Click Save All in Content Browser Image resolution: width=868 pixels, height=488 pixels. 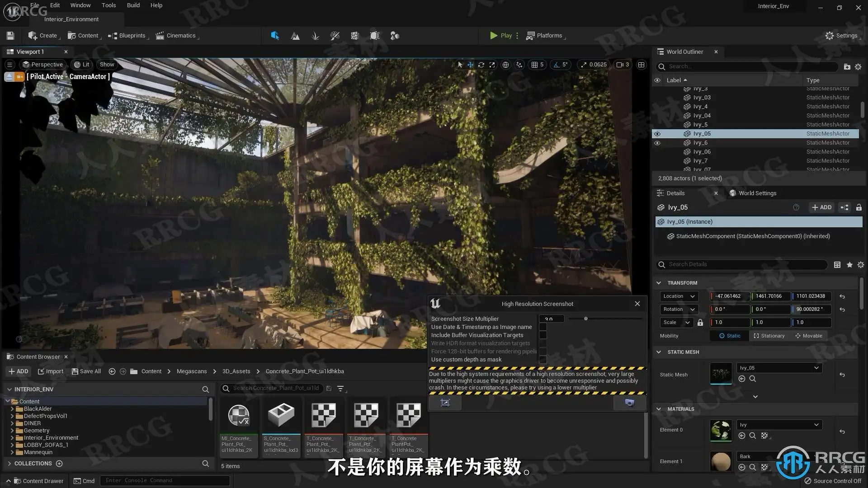86,371
